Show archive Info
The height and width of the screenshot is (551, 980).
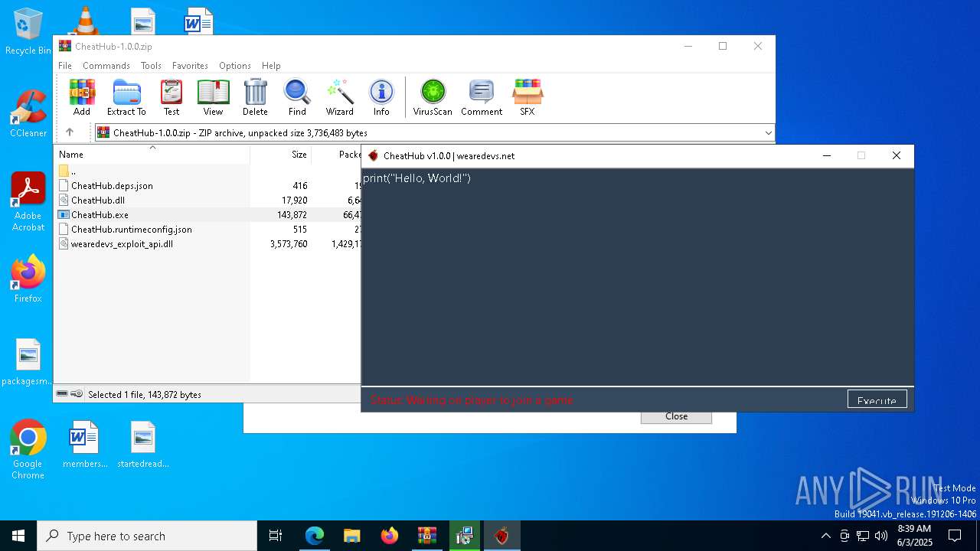click(x=381, y=97)
